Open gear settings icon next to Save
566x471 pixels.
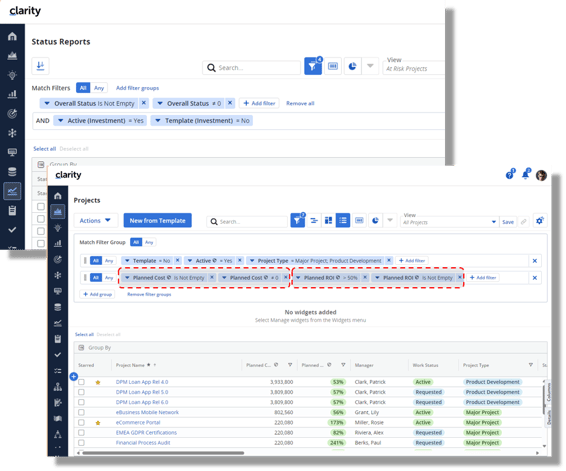[540, 221]
